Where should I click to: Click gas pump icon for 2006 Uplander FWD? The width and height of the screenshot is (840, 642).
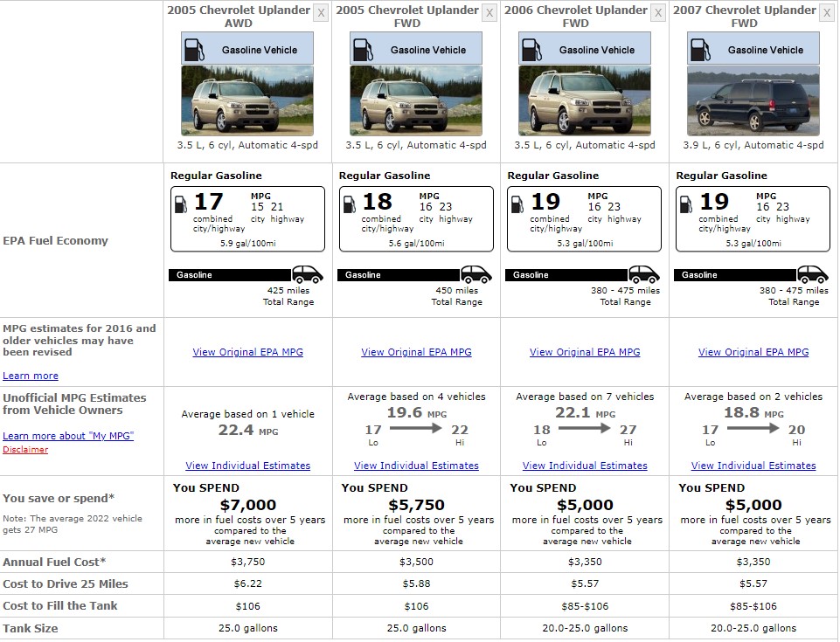[x=531, y=50]
